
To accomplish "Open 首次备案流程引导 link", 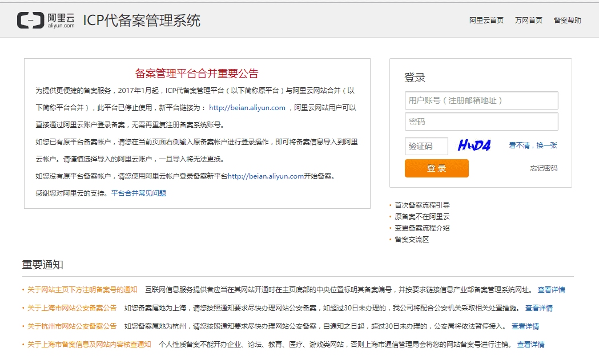I will click(x=422, y=205).
